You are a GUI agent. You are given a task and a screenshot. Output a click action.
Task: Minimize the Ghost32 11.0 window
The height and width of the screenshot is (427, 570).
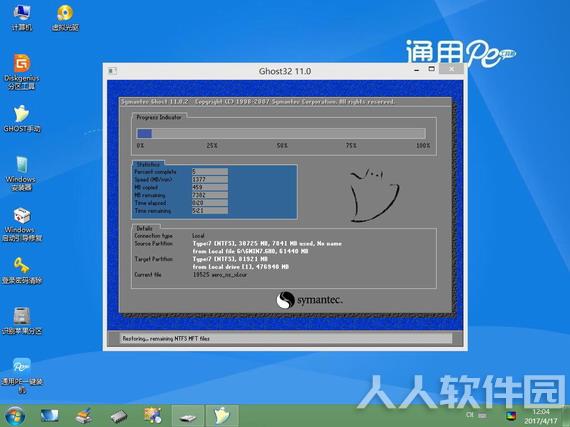pyautogui.click(x=417, y=69)
